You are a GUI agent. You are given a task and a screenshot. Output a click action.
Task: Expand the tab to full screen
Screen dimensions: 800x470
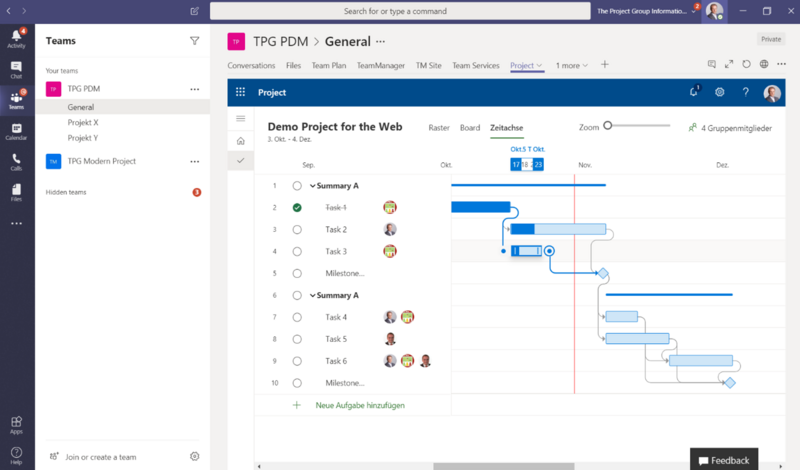(x=729, y=64)
